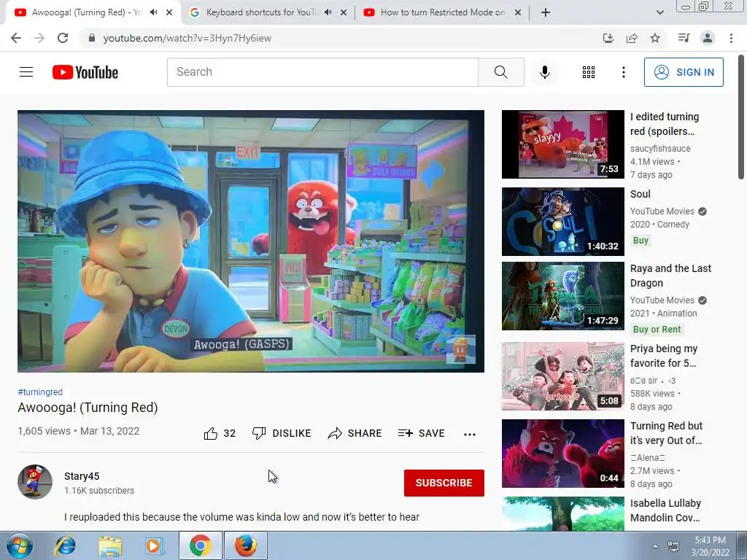Open more actions ellipsis below video
This screenshot has height=560, width=747.
pyautogui.click(x=470, y=435)
